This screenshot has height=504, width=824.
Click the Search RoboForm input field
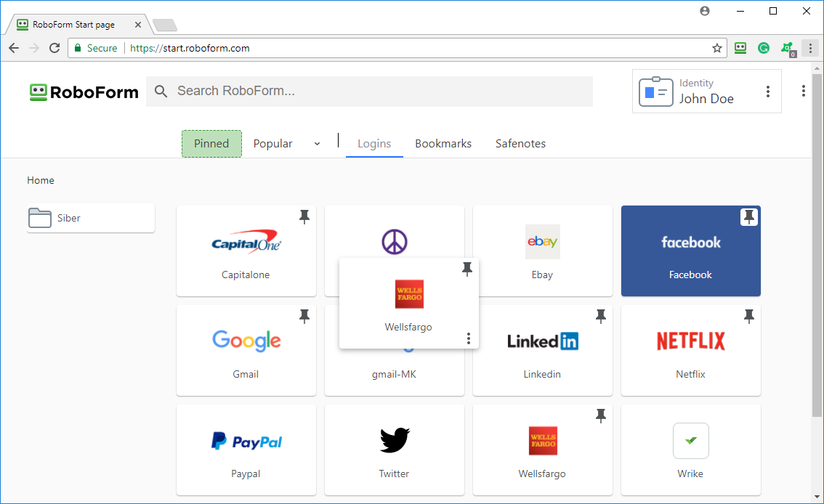(x=369, y=92)
